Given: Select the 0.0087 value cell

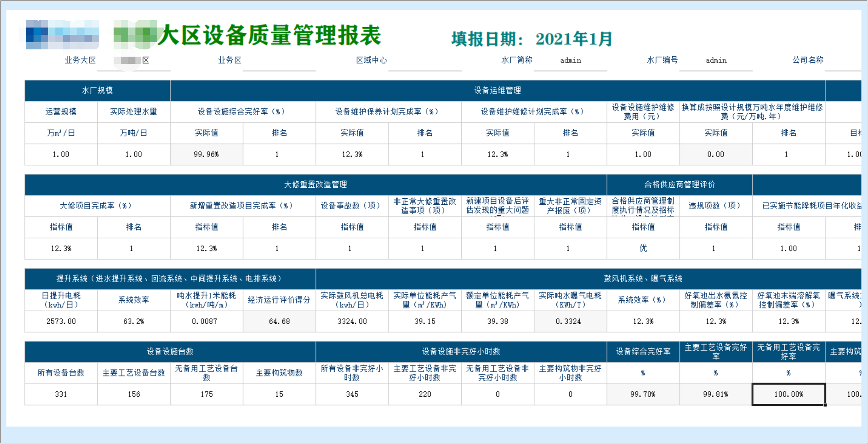Looking at the screenshot, I should tap(207, 321).
